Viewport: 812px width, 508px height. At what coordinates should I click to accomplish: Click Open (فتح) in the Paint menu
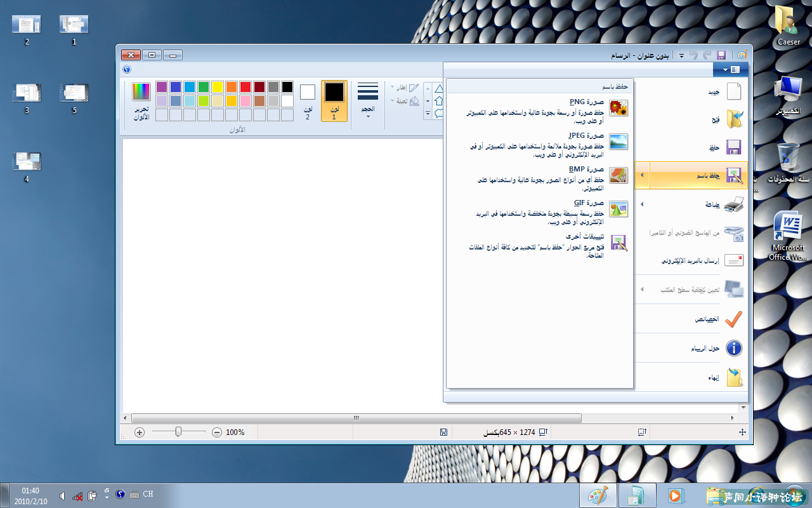[x=691, y=119]
